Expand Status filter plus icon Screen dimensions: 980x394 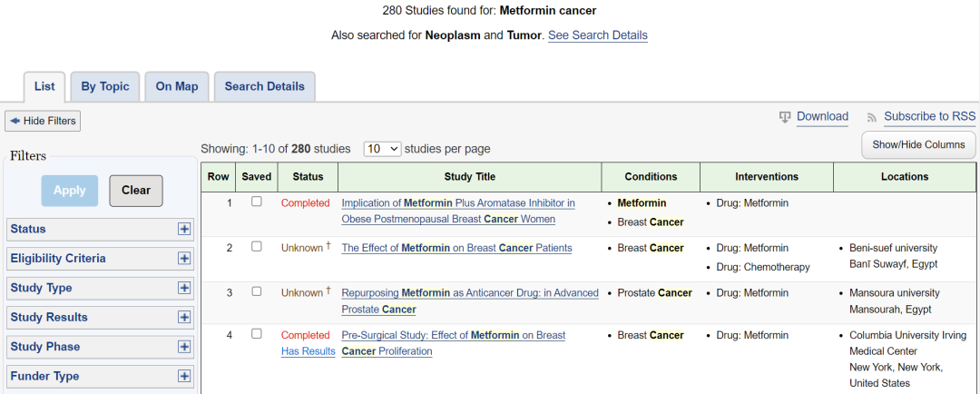pyautogui.click(x=183, y=229)
